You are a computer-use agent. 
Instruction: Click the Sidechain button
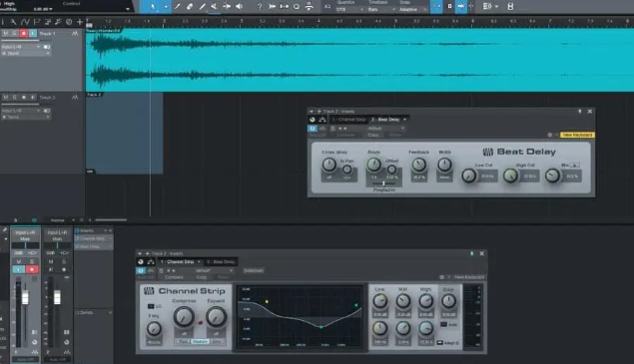tap(254, 270)
